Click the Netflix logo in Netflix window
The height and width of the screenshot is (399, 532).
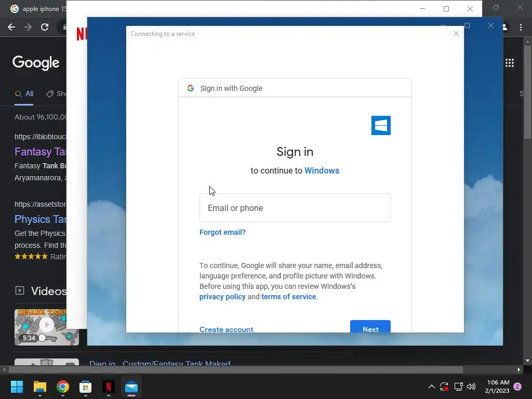[x=82, y=34]
